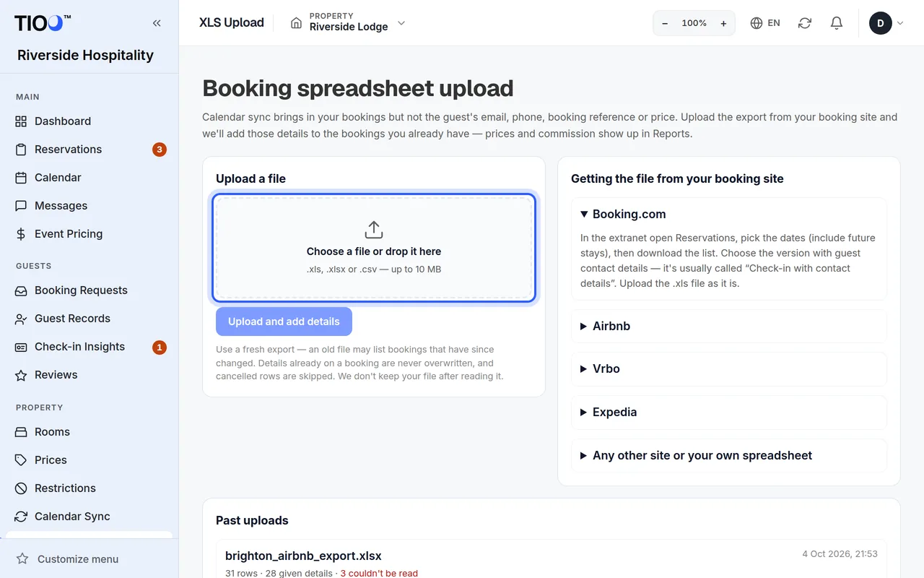Collapse the Booking.com instructions
The height and width of the screenshot is (578, 924).
729,214
